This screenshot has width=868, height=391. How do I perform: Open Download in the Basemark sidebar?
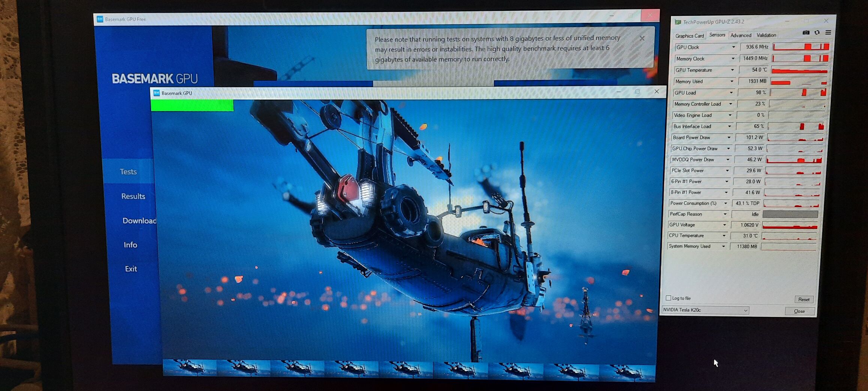click(x=139, y=221)
